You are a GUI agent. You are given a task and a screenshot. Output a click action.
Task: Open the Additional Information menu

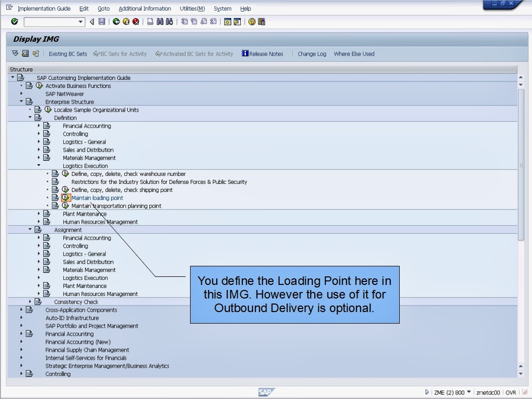pyautogui.click(x=145, y=9)
